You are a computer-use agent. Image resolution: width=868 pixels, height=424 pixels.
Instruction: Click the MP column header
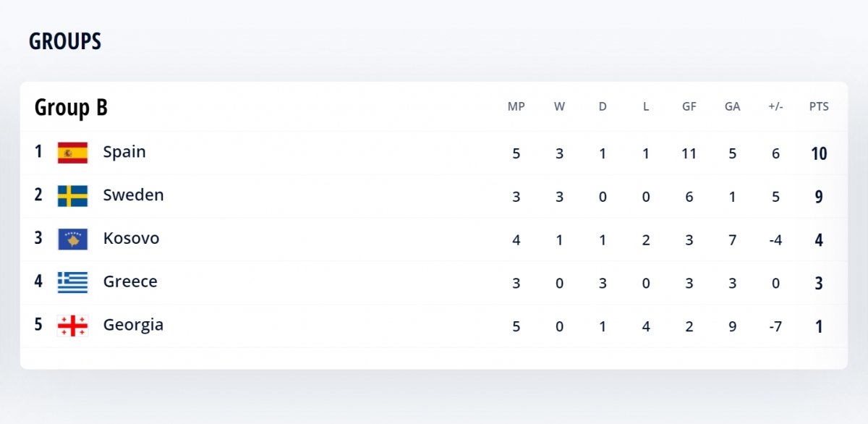[516, 107]
